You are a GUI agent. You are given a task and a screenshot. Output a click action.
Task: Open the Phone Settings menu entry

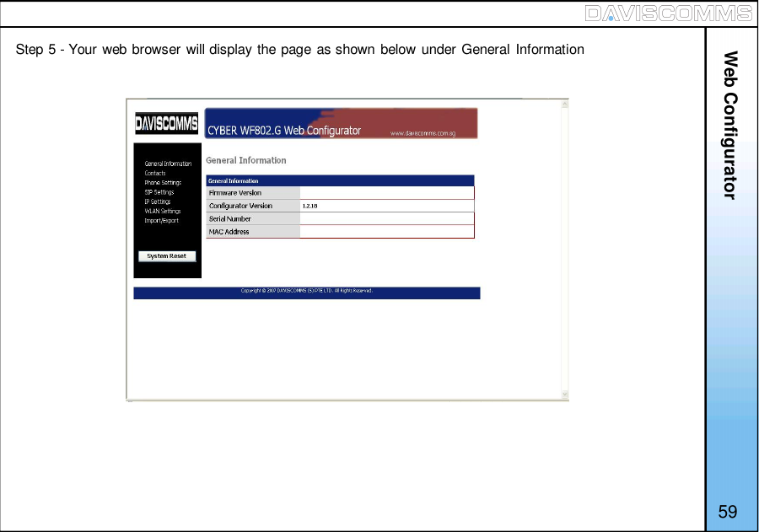click(x=162, y=182)
